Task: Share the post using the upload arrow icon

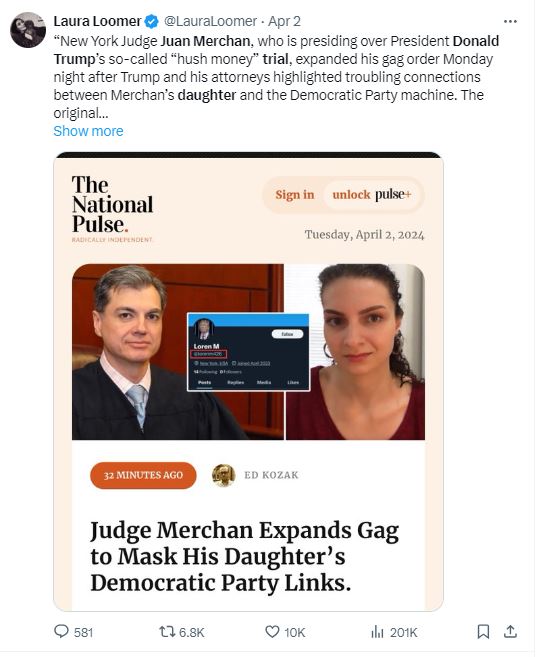Action: pyautogui.click(x=510, y=632)
